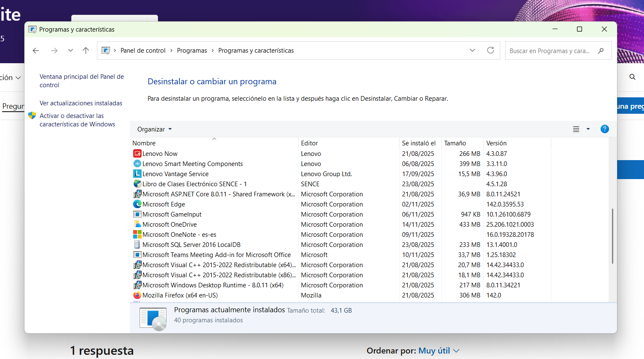Screen dimensions: 644x359
Task: Open help with the question mark icon
Action: [x=605, y=129]
